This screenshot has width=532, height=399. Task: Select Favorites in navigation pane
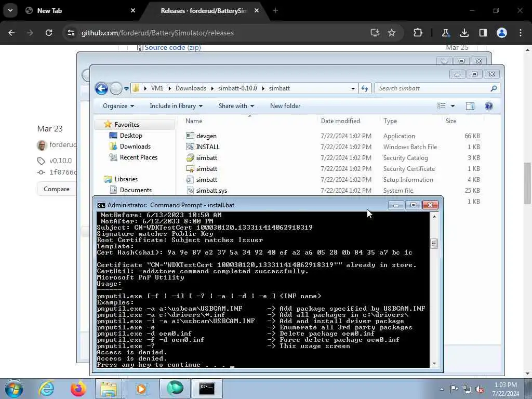127,125
